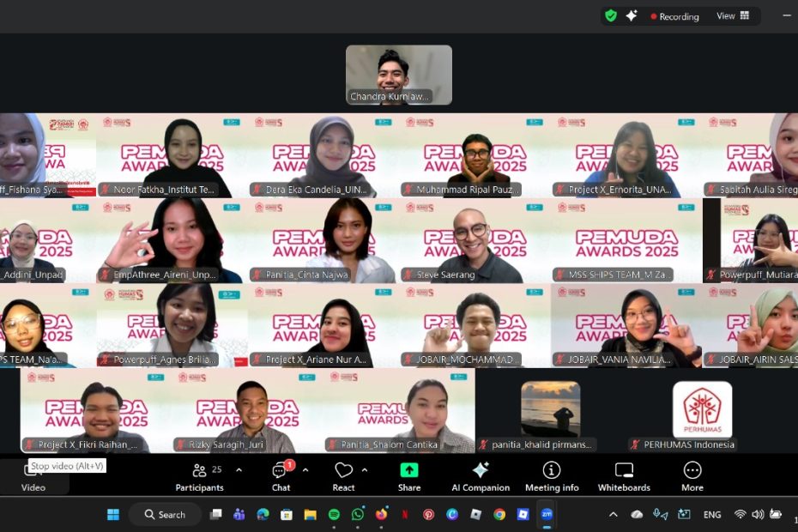This screenshot has width=798, height=532.
Task: Open AI Companion from the toolbar
Action: pyautogui.click(x=481, y=476)
